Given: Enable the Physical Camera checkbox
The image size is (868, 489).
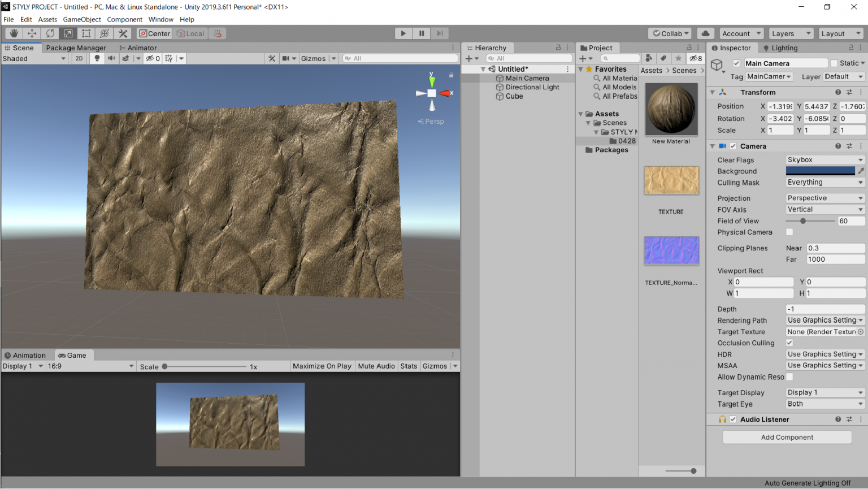Looking at the screenshot, I should [789, 232].
